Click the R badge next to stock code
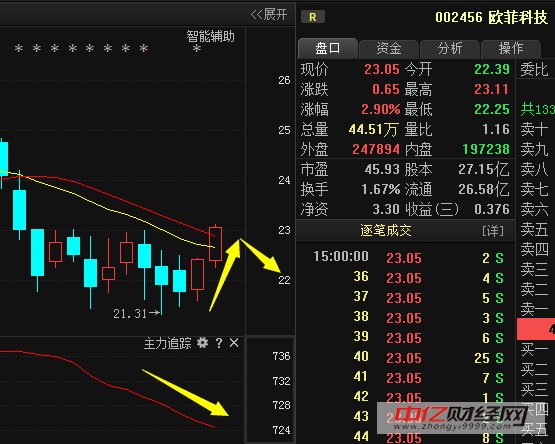Image resolution: width=555 pixels, height=444 pixels. click(x=313, y=17)
